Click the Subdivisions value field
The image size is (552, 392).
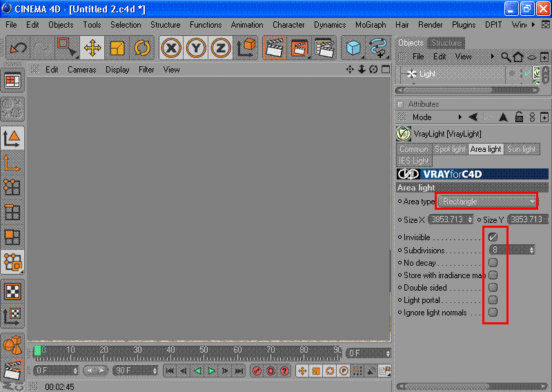click(512, 250)
